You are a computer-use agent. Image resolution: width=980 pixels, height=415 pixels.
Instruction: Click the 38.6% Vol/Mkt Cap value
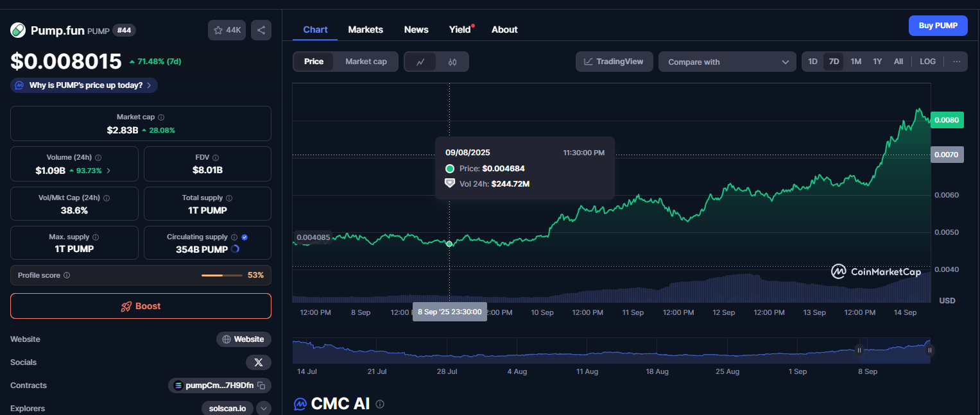coord(74,210)
